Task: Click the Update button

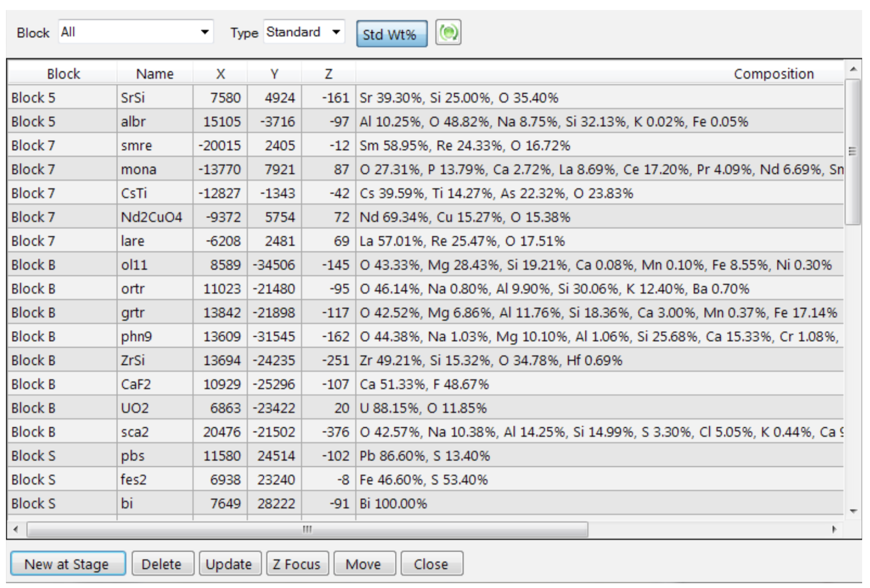Action: click(229, 564)
